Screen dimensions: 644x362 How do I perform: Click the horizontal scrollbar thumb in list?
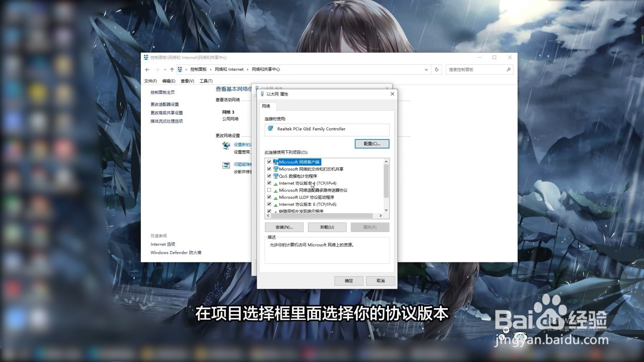click(x=322, y=216)
